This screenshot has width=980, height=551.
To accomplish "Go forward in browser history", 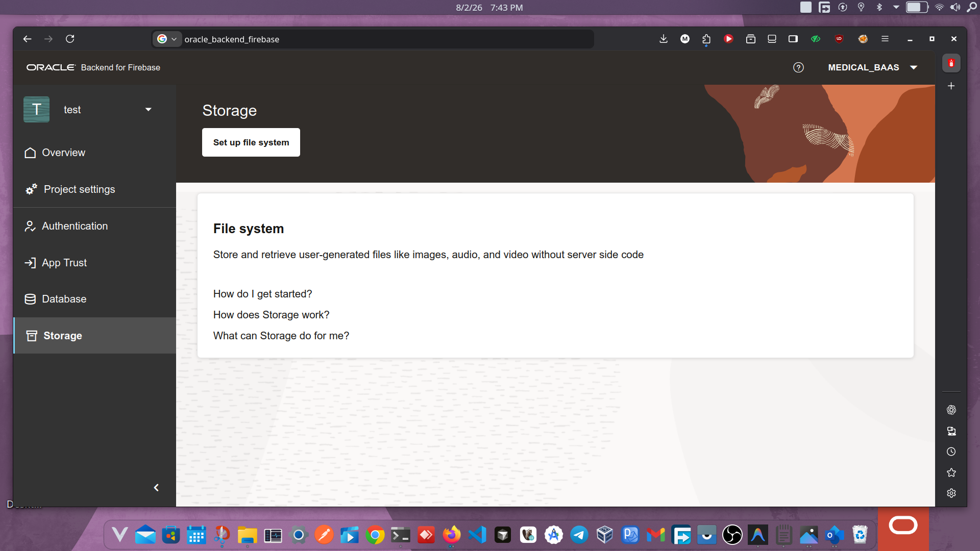I will pyautogui.click(x=48, y=39).
